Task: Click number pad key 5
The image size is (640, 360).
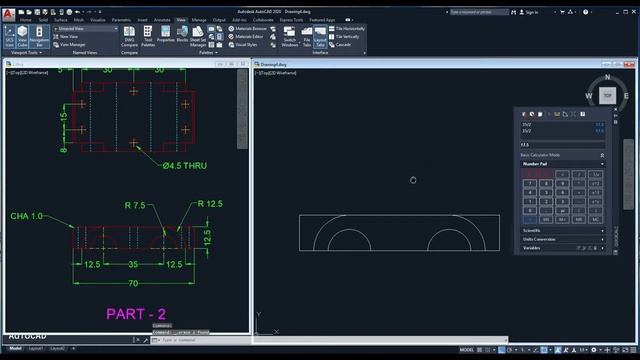Action: 546,193
